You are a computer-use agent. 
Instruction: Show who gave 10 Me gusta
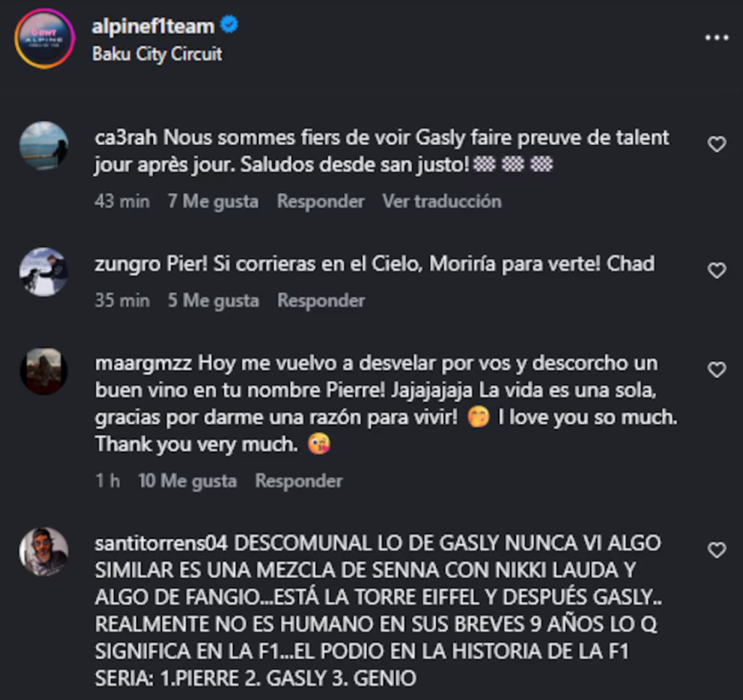[x=188, y=481]
